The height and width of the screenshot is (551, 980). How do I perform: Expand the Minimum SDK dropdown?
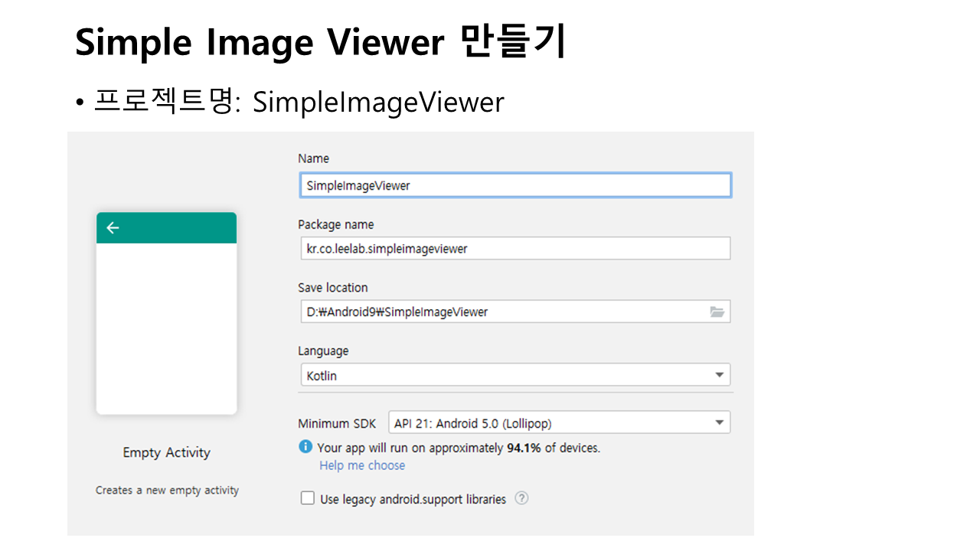click(559, 422)
